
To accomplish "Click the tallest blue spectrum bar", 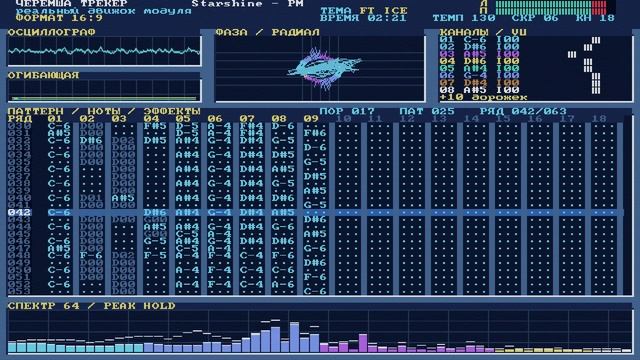I will (294, 337).
